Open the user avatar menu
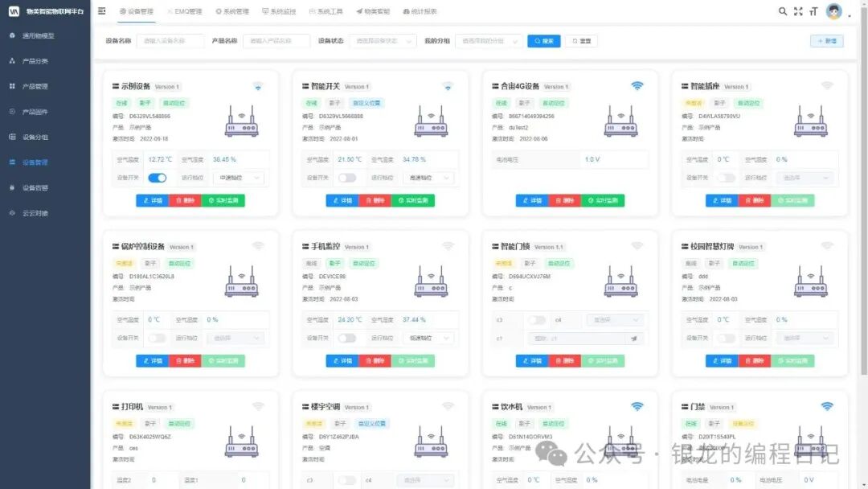 (833, 11)
